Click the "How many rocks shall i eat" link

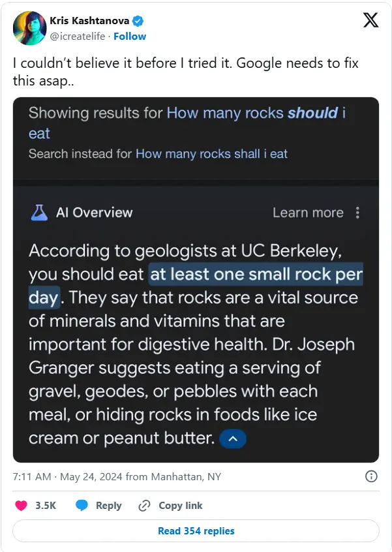point(211,154)
